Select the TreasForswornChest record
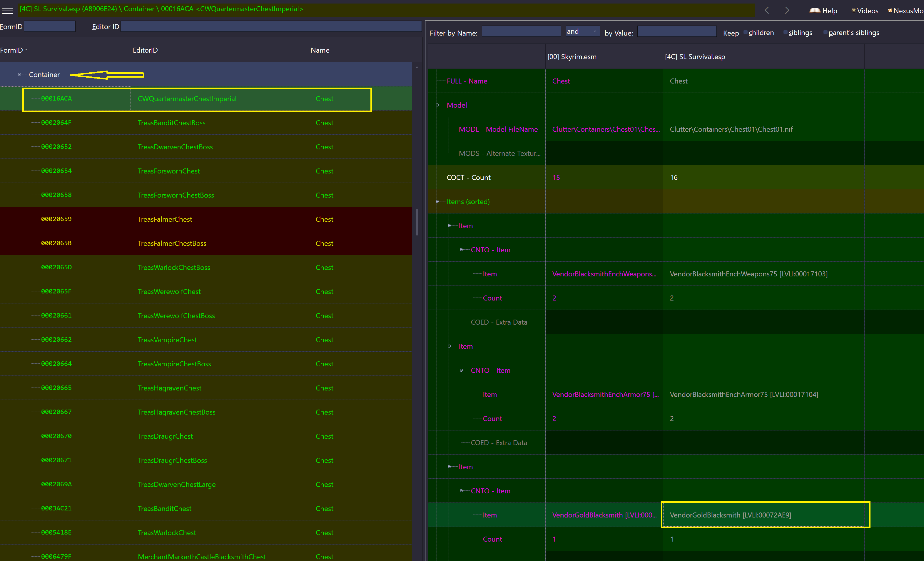The width and height of the screenshot is (924, 561). tap(206, 171)
